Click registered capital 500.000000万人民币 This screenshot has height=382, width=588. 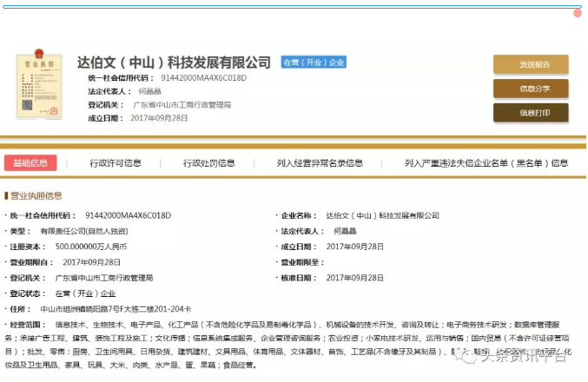pos(90,247)
